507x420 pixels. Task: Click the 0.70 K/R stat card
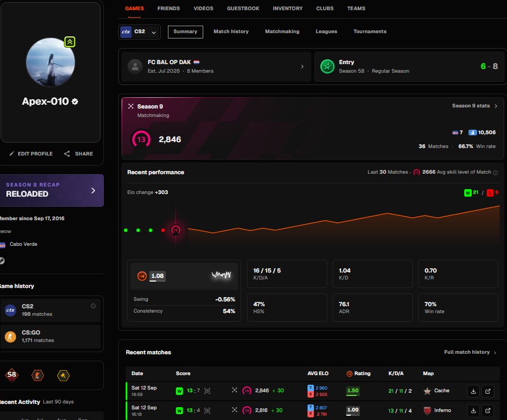click(458, 274)
